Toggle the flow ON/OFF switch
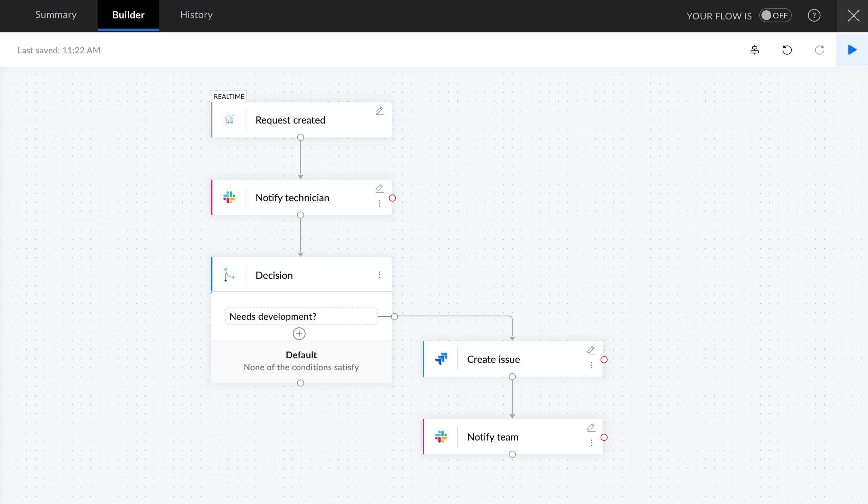This screenshot has height=504, width=868. tap(775, 16)
